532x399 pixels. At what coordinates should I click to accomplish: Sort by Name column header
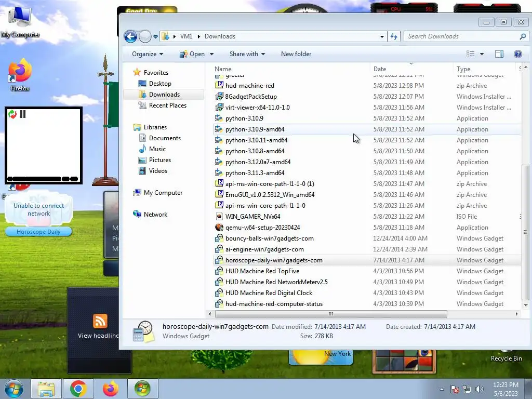(x=222, y=69)
